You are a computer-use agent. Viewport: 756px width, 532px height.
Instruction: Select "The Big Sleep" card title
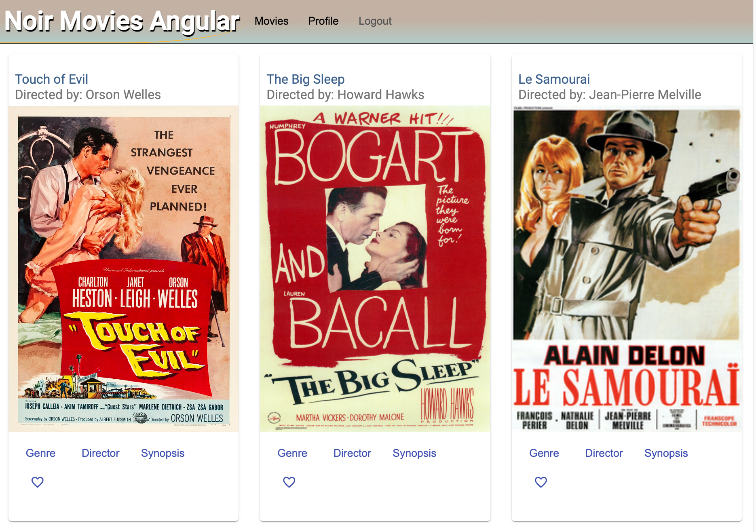coord(306,79)
